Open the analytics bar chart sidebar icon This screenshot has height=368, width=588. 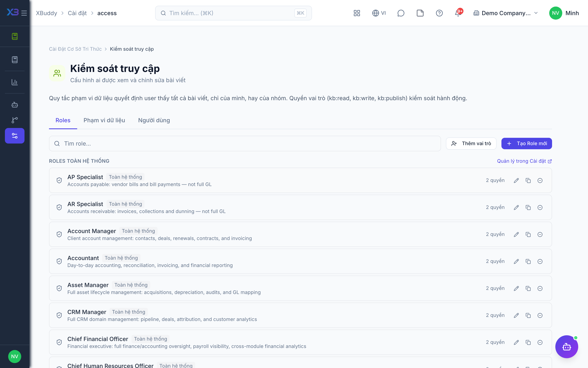point(14,82)
